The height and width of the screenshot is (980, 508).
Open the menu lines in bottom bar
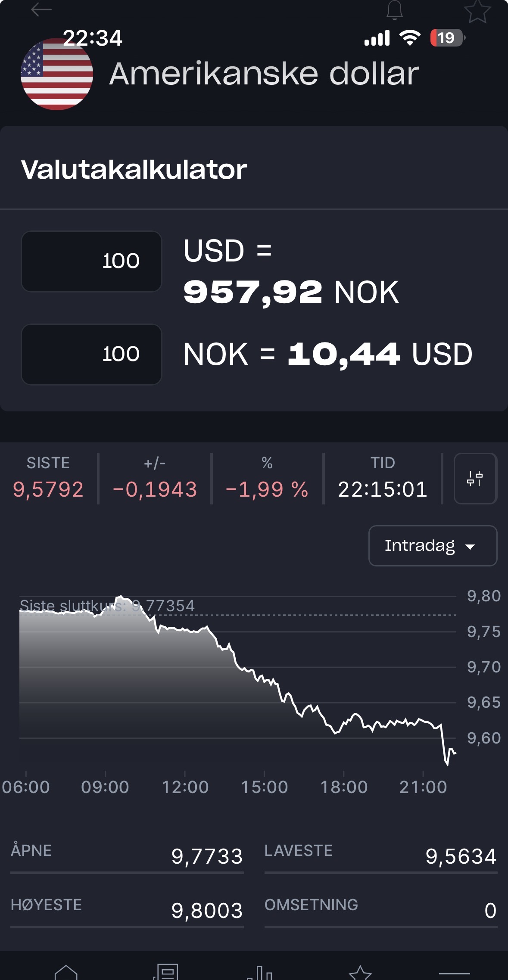point(454,973)
